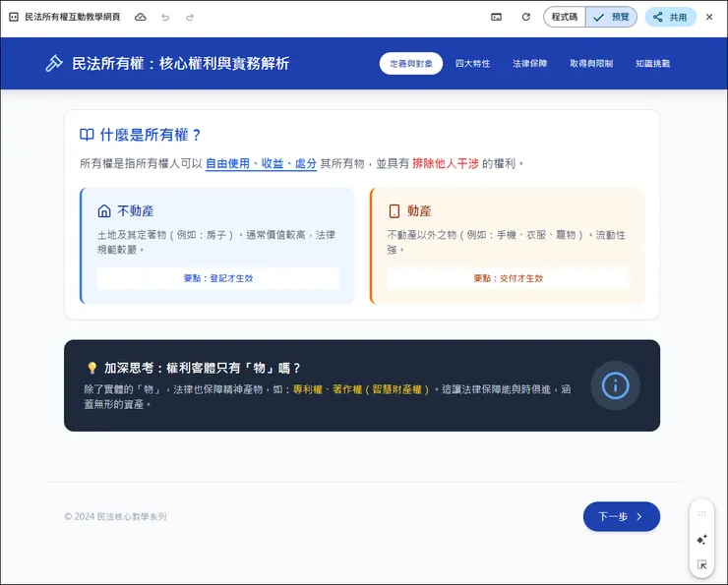Open the 取得與限制 tab
728x585 pixels.
click(x=591, y=64)
